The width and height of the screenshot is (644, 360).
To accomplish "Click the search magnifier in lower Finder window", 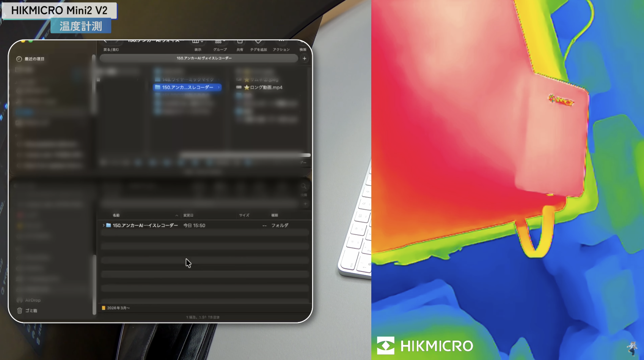I will (303, 186).
